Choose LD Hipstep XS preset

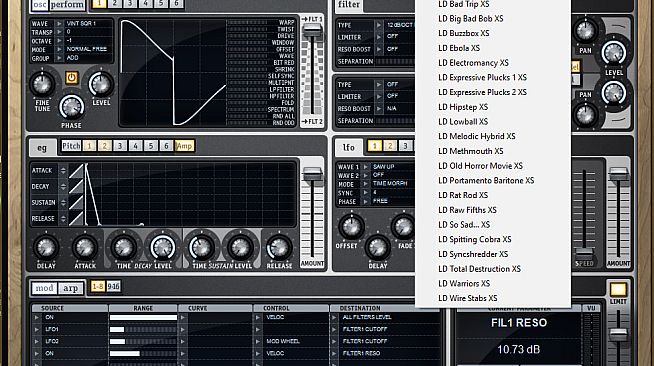point(463,107)
